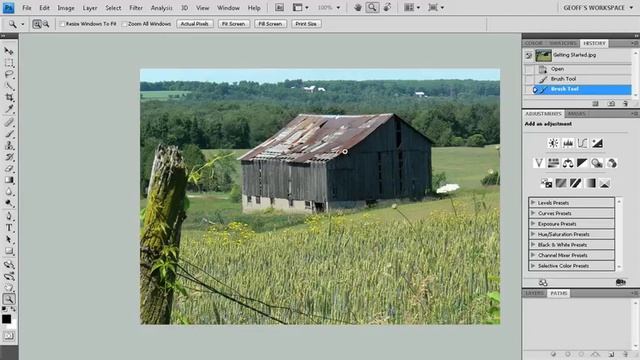The image size is (640, 360).
Task: Add a Vibrance adjustment
Action: click(x=538, y=163)
